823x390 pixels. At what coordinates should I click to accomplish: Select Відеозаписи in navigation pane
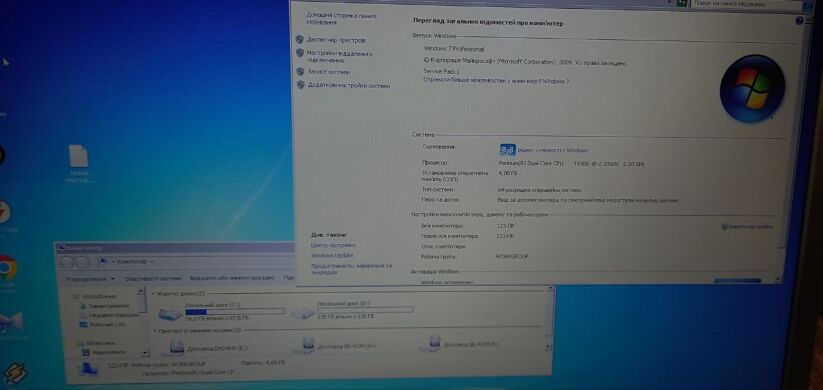tap(103, 352)
